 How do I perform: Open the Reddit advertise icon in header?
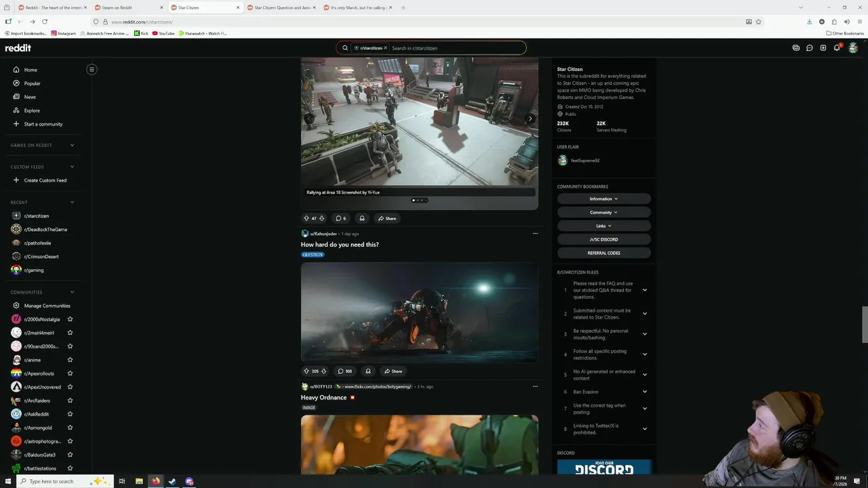point(796,48)
